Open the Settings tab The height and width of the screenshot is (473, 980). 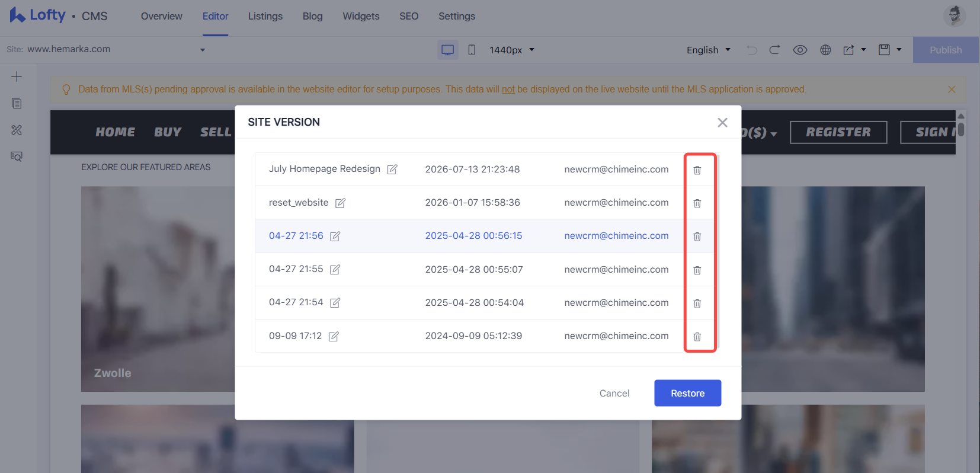click(457, 17)
